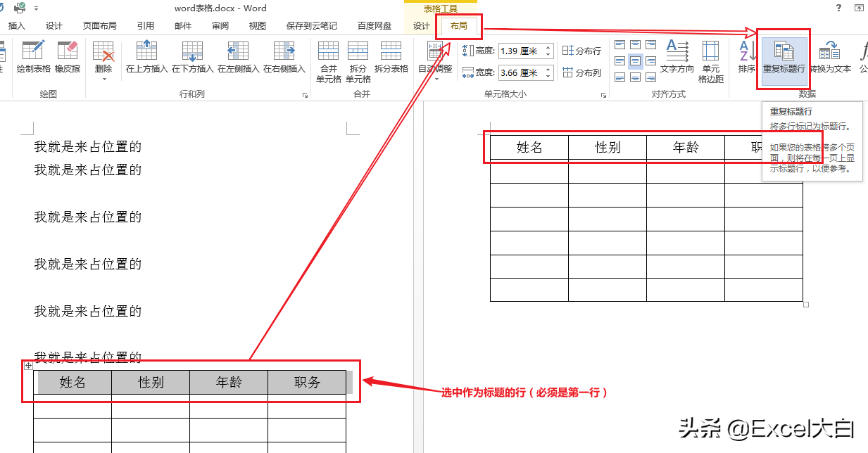Click the Ribbon Display Options icon
Screen dimensions: 868x453
(860, 8)
